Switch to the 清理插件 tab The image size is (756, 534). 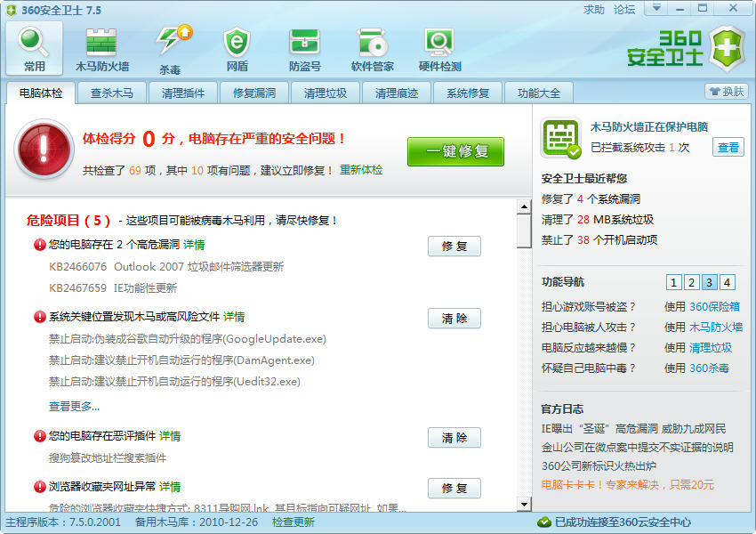coord(183,93)
